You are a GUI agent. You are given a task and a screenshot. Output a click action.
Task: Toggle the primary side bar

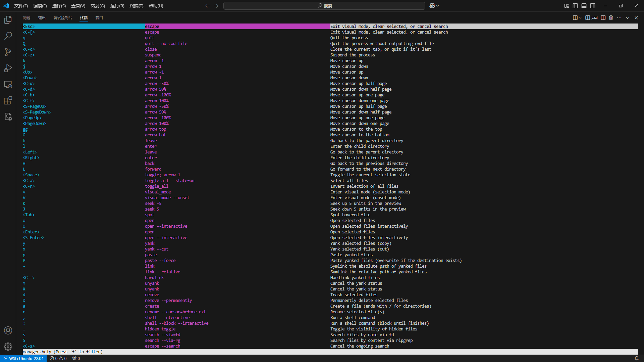pos(575,6)
